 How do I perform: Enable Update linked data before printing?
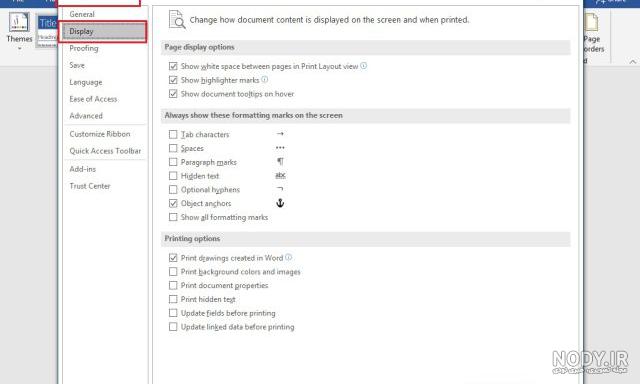pyautogui.click(x=173, y=327)
